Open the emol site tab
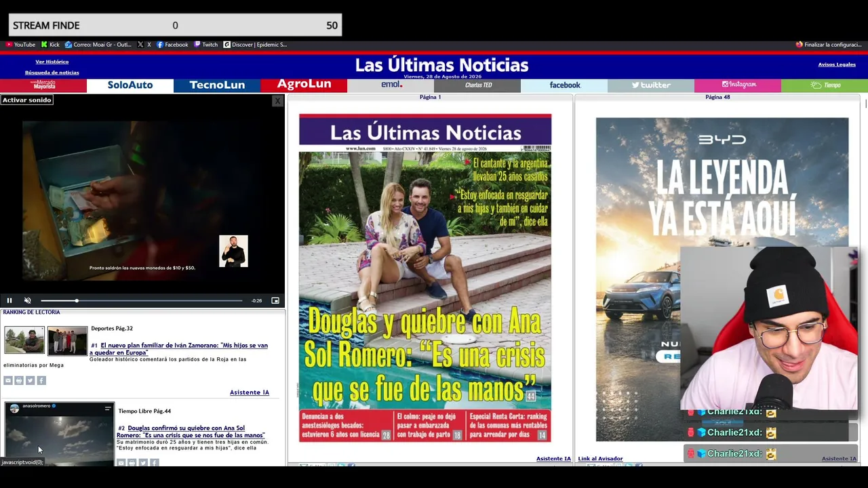The image size is (868, 488). [391, 85]
